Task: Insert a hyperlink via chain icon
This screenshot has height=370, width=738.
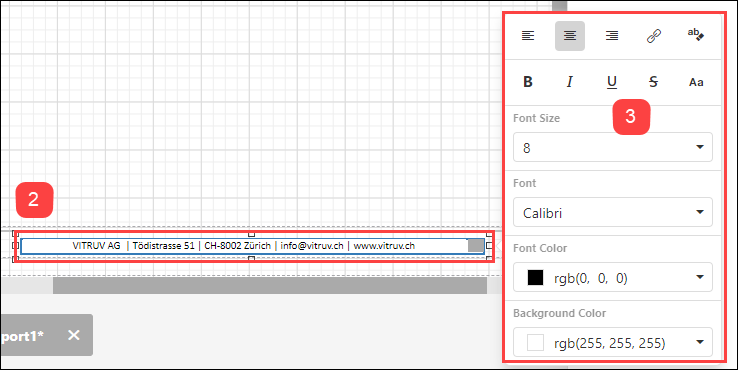Action: pos(654,36)
